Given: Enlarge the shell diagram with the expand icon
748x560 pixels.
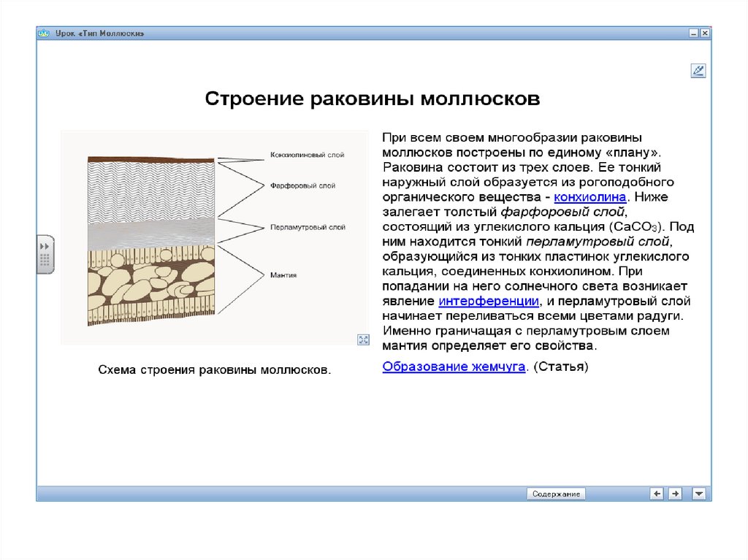Looking at the screenshot, I should (362, 339).
